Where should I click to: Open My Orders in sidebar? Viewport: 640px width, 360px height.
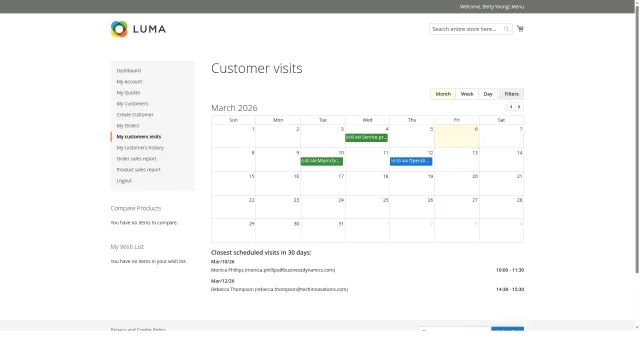coord(128,126)
